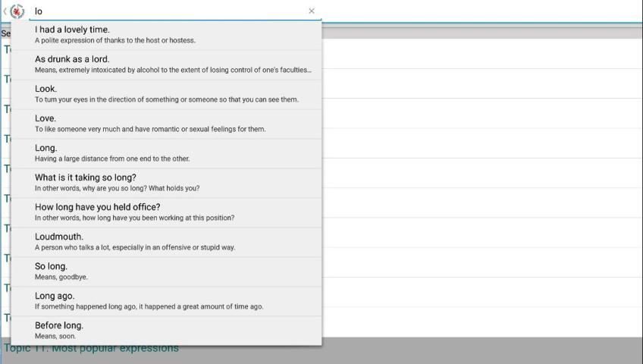Viewport: 643px width, 364px height.
Task: Select the 'Look.' suggestion
Action: pyautogui.click(x=45, y=89)
